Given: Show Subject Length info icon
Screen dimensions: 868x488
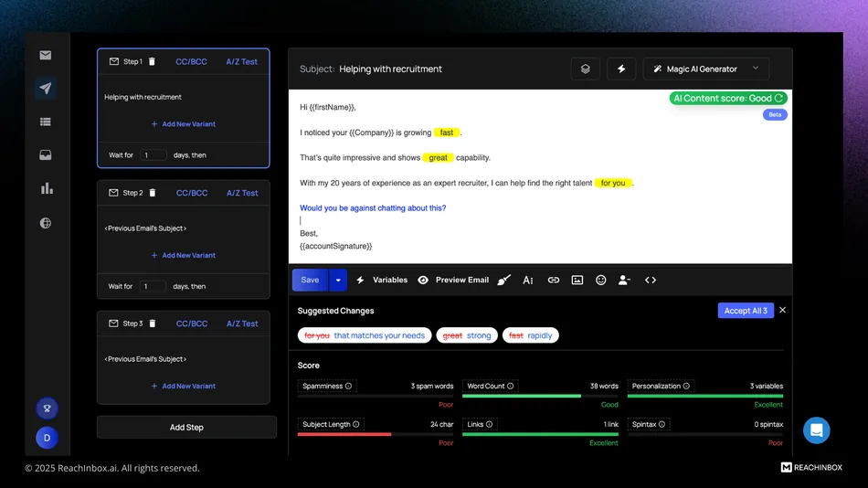Looking at the screenshot, I should [x=356, y=424].
